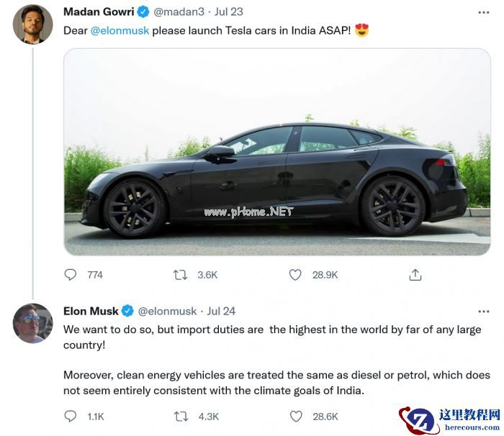Open Madan Gowri's profile name
The image size is (504, 436).
[99, 12]
